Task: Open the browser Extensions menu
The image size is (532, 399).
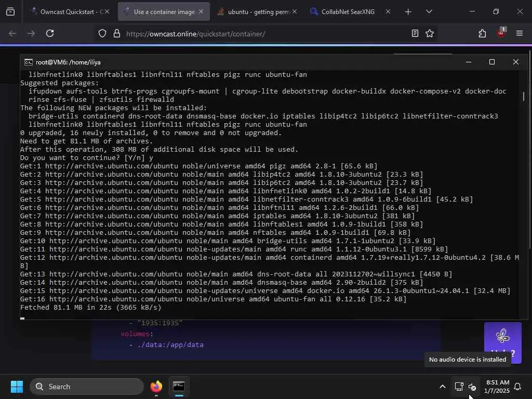Action: point(482,33)
